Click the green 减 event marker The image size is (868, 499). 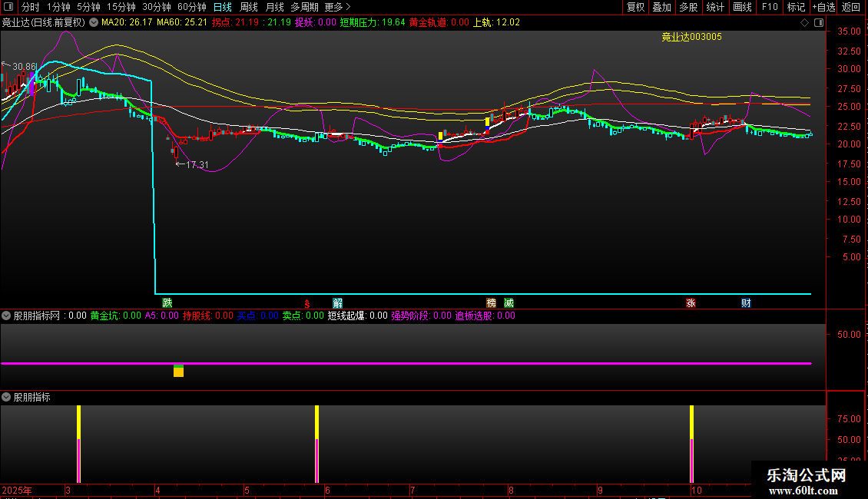click(x=509, y=302)
